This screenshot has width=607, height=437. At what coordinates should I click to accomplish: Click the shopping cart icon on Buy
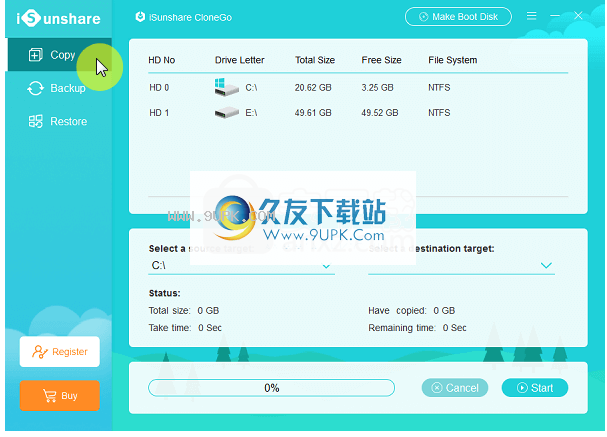[x=50, y=396]
